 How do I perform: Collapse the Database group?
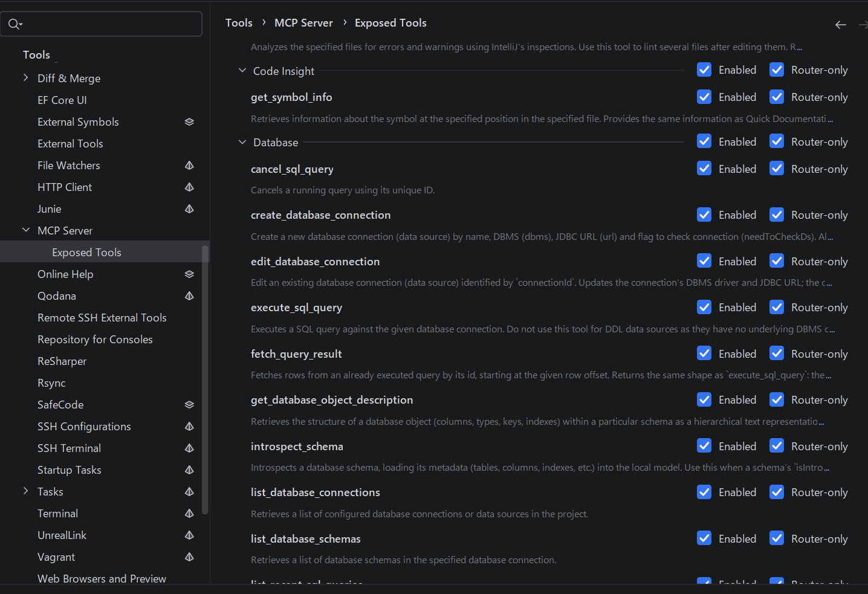[x=242, y=142]
